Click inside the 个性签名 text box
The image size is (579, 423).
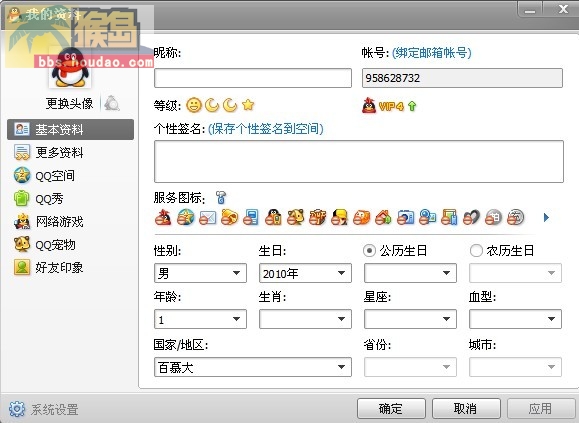[359, 161]
